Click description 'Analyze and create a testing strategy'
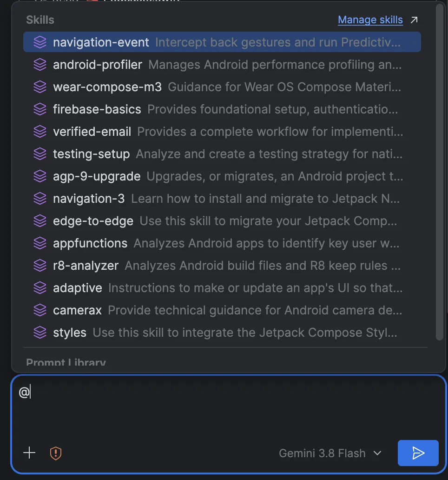 pyautogui.click(x=242, y=154)
